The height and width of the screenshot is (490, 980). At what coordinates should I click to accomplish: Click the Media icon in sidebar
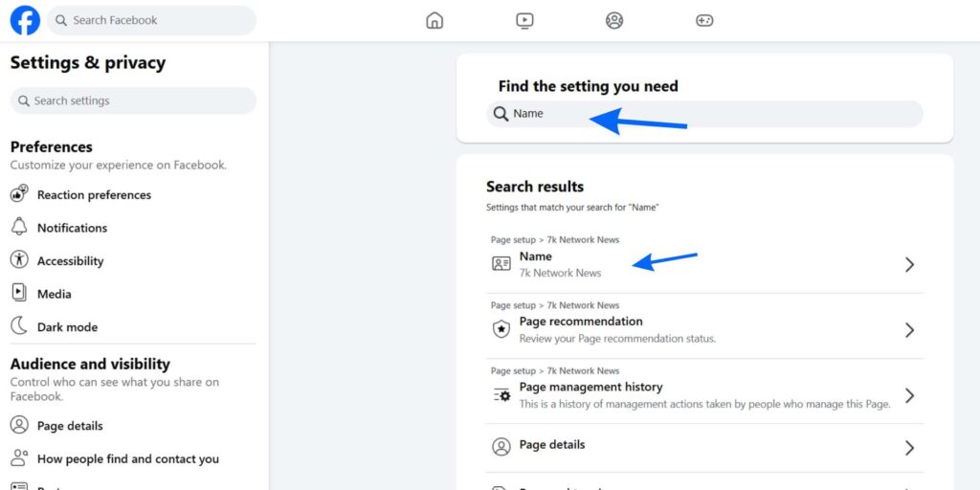(x=19, y=293)
